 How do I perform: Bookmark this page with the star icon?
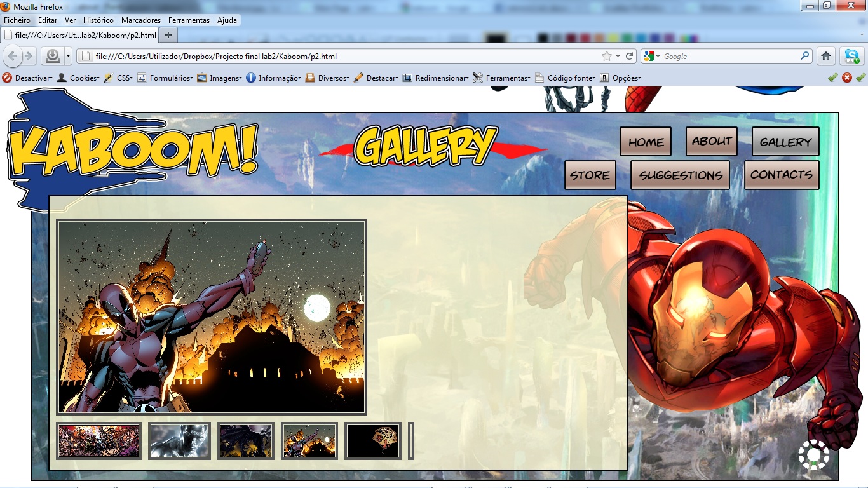(x=607, y=56)
